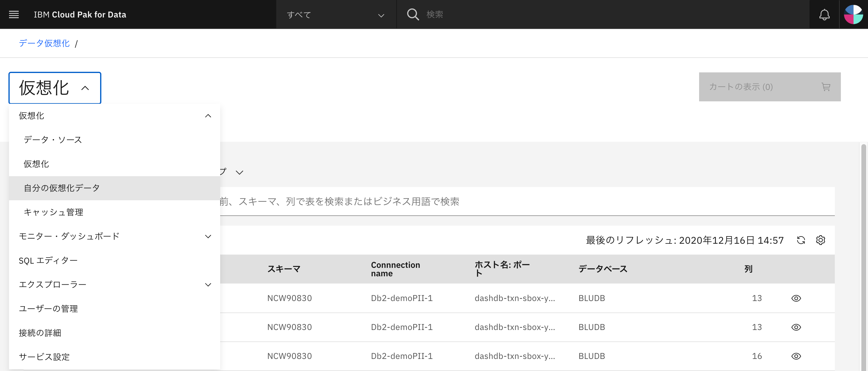Viewport: 868px width, 371px height.
Task: Click the search magnifier icon
Action: click(x=413, y=14)
